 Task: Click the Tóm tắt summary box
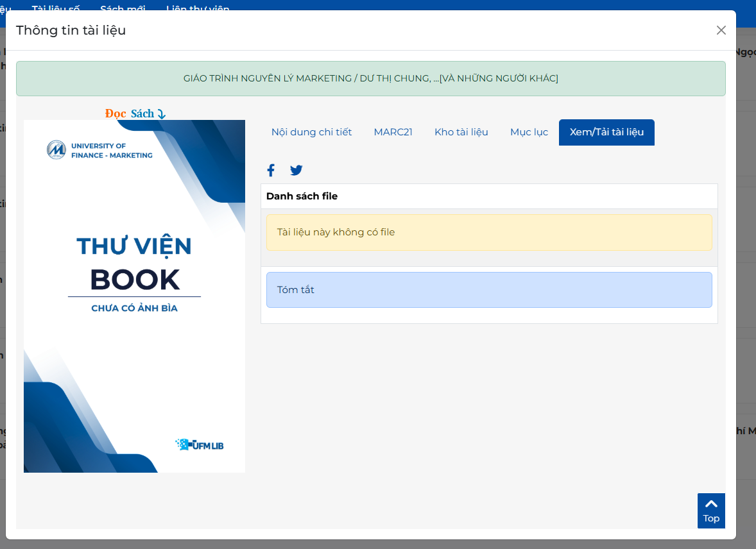tap(489, 290)
